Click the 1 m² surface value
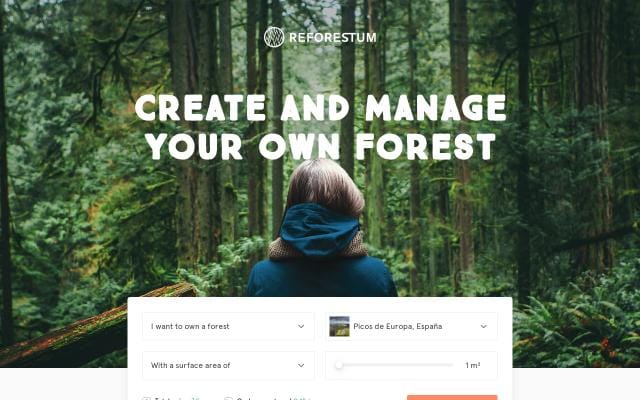 tap(473, 365)
